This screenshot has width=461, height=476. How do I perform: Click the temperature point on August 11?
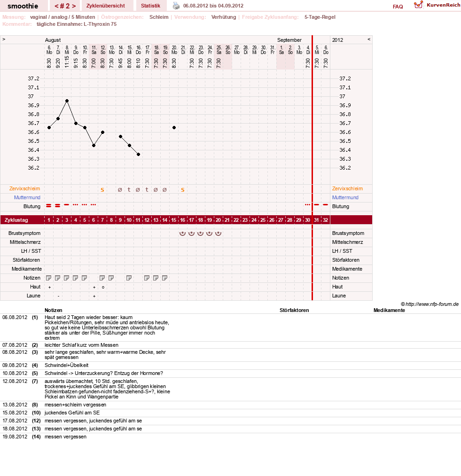pyautogui.click(x=94, y=145)
